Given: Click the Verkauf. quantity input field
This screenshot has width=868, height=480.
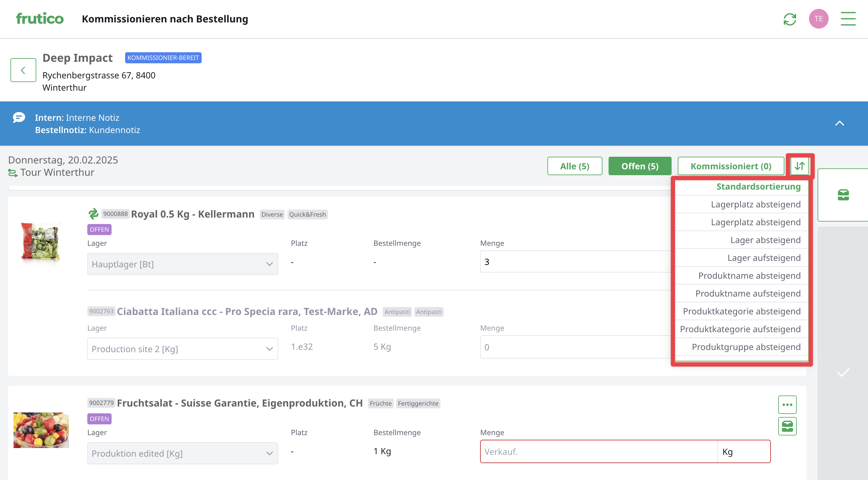Looking at the screenshot, I should coord(598,451).
